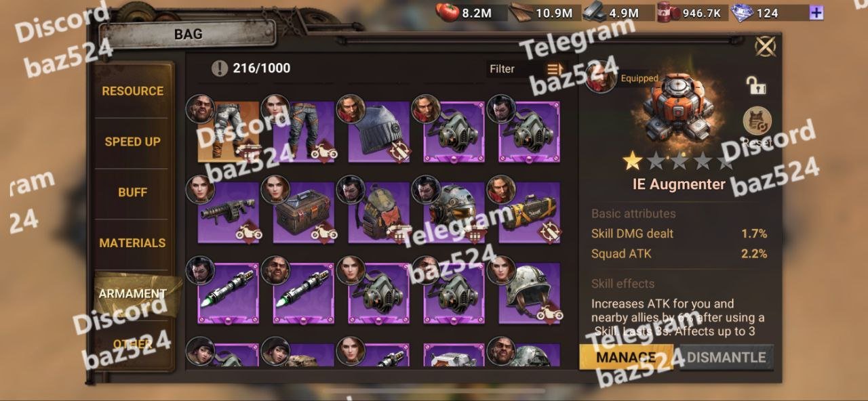Select the yellow rocket launcher item
This screenshot has height=401, width=868.
[529, 213]
